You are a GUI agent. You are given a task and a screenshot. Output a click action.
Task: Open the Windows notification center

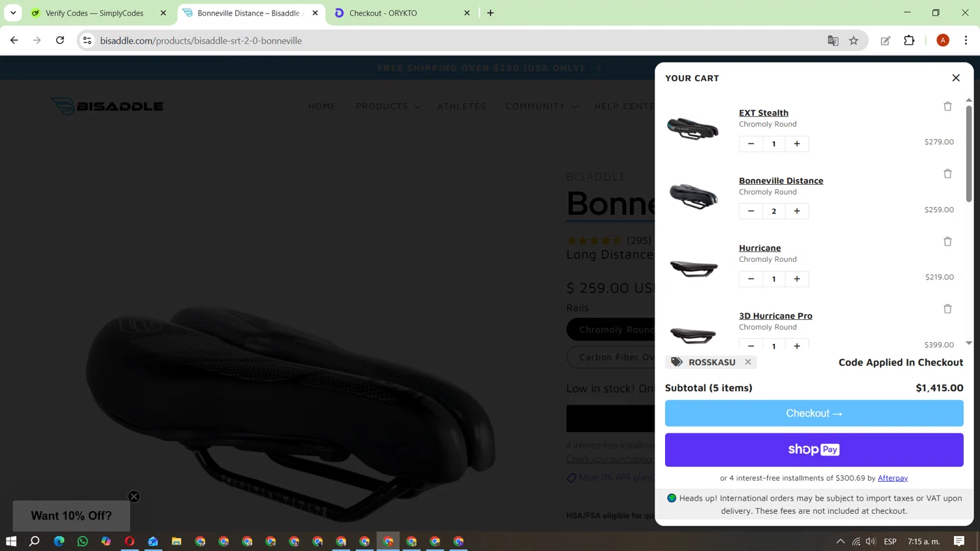tap(959, 541)
